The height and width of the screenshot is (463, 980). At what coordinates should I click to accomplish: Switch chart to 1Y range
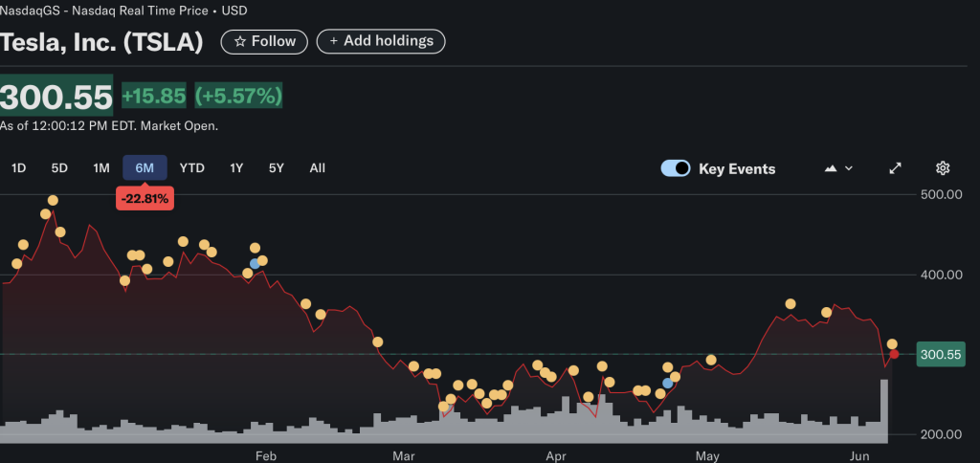point(236,168)
